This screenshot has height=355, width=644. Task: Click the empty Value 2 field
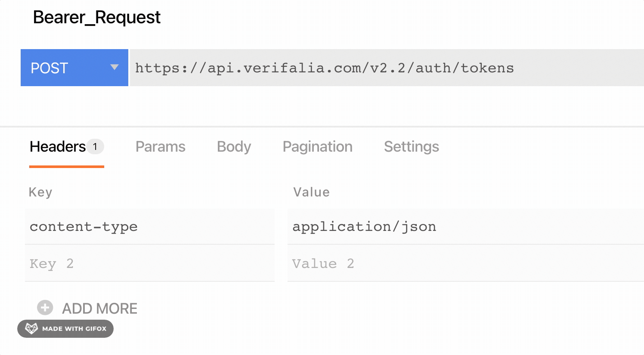coord(465,264)
